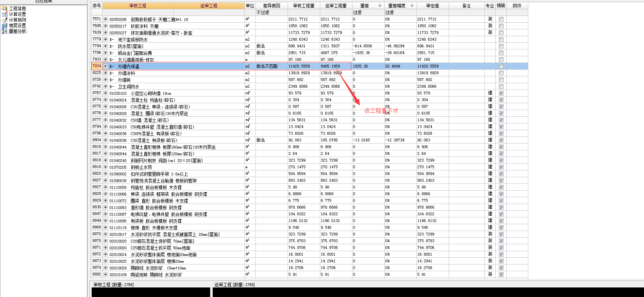Click 单位 column header

click(x=250, y=6)
